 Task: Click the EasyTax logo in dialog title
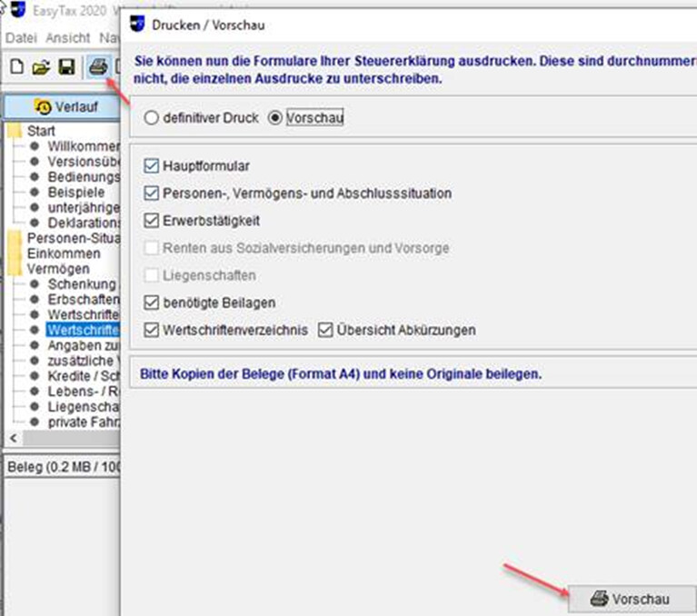138,24
